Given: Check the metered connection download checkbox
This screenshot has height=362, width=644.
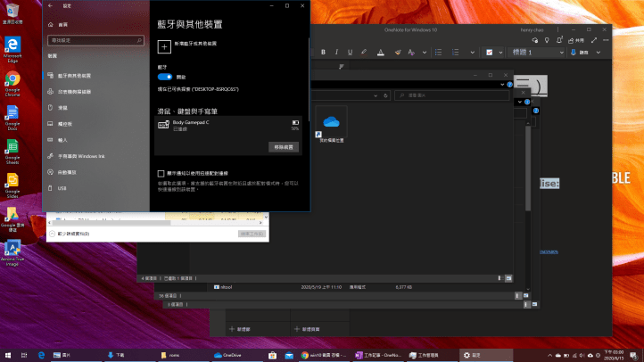Looking at the screenshot, I should 161,173.
